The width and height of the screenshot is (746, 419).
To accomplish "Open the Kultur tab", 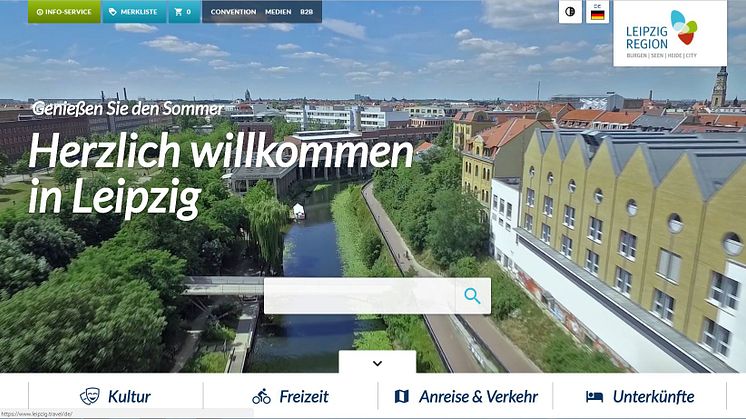I will [116, 396].
